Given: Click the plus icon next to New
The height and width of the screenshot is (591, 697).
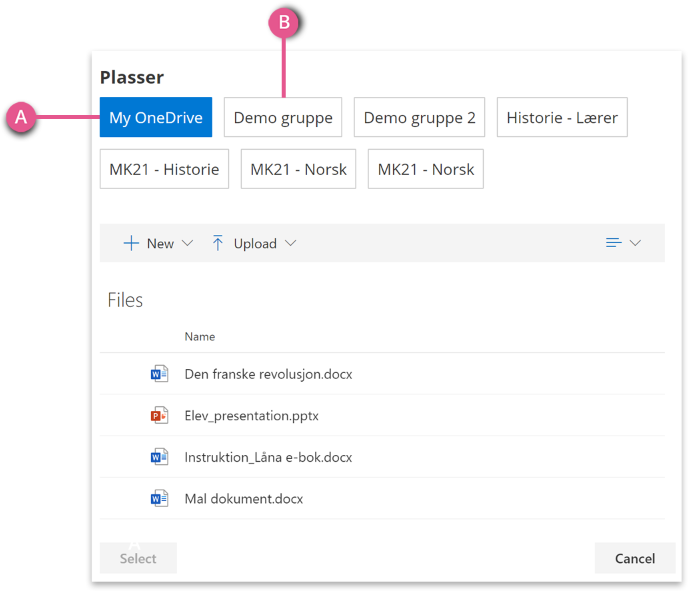Looking at the screenshot, I should pos(131,243).
